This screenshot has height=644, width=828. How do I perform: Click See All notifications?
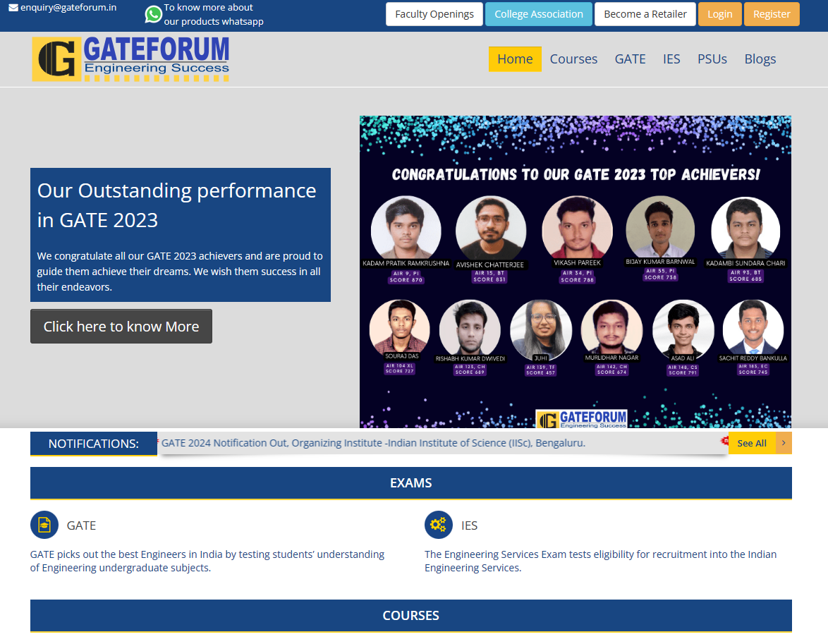tap(751, 443)
